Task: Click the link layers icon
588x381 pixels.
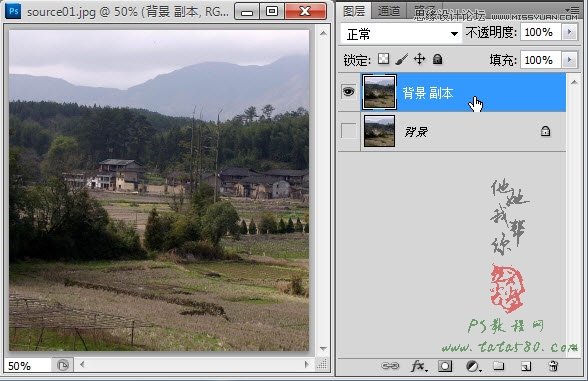Action: coord(390,365)
